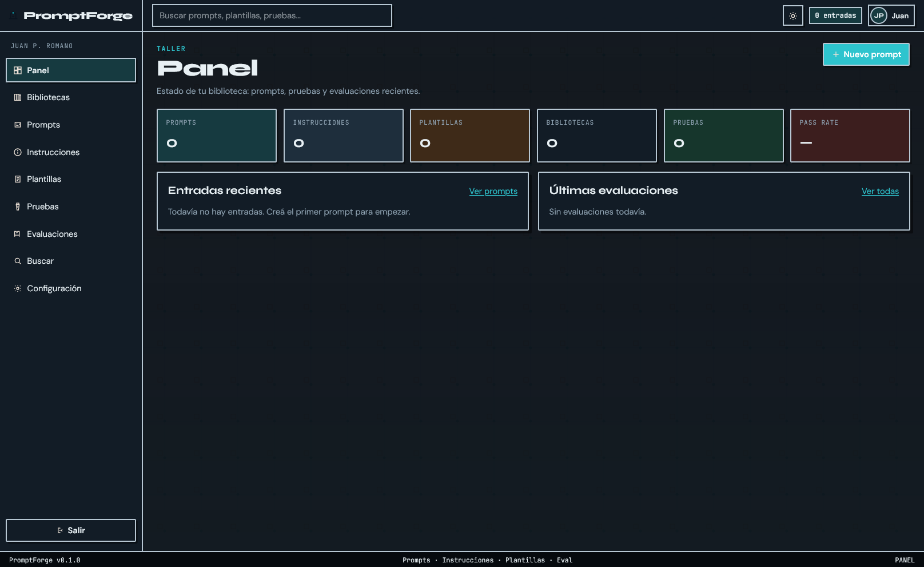Click the JP avatar in header
The height and width of the screenshot is (567, 924).
pos(879,15)
